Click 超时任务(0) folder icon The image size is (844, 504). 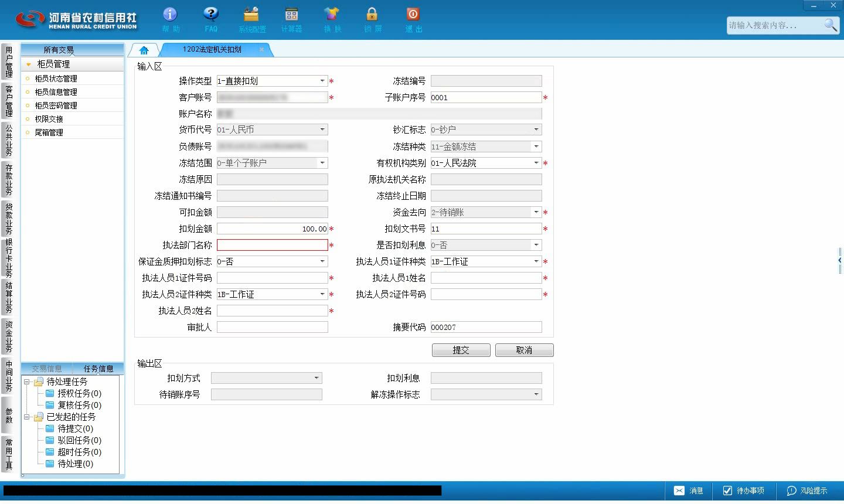(50, 452)
